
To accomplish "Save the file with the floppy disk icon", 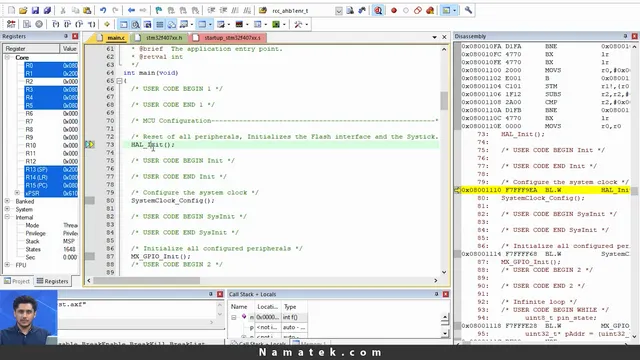I will point(35,11).
